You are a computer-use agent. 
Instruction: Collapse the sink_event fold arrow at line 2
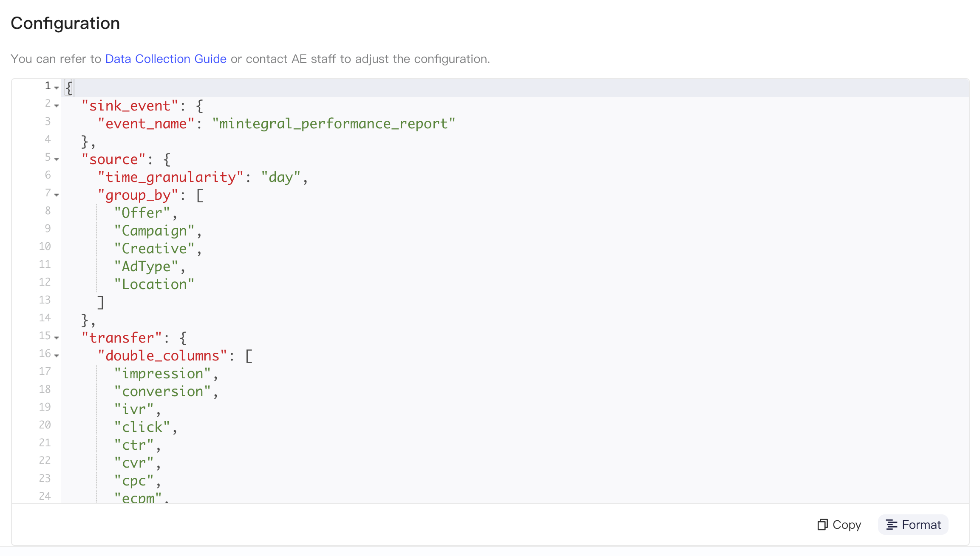tap(57, 105)
